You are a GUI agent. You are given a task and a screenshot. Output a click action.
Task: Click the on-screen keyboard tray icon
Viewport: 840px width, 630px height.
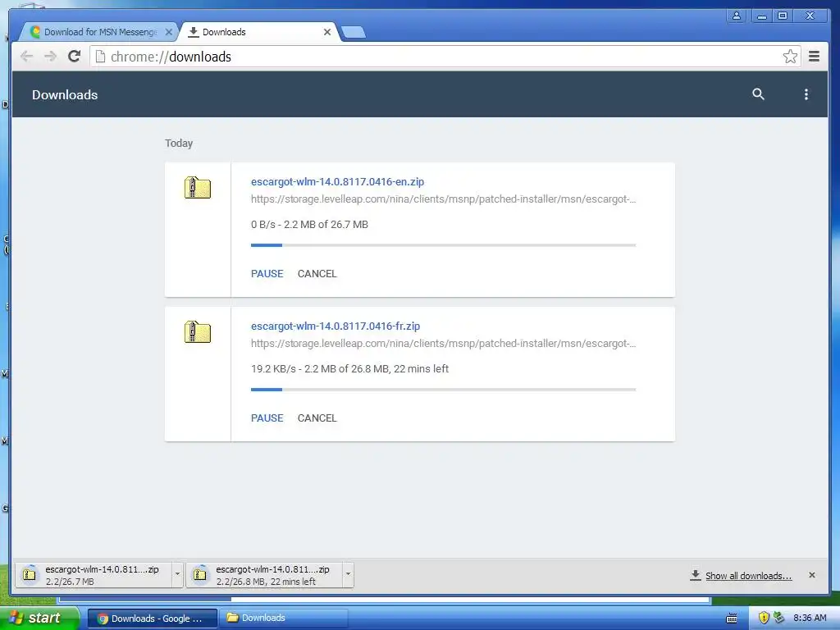tap(731, 619)
